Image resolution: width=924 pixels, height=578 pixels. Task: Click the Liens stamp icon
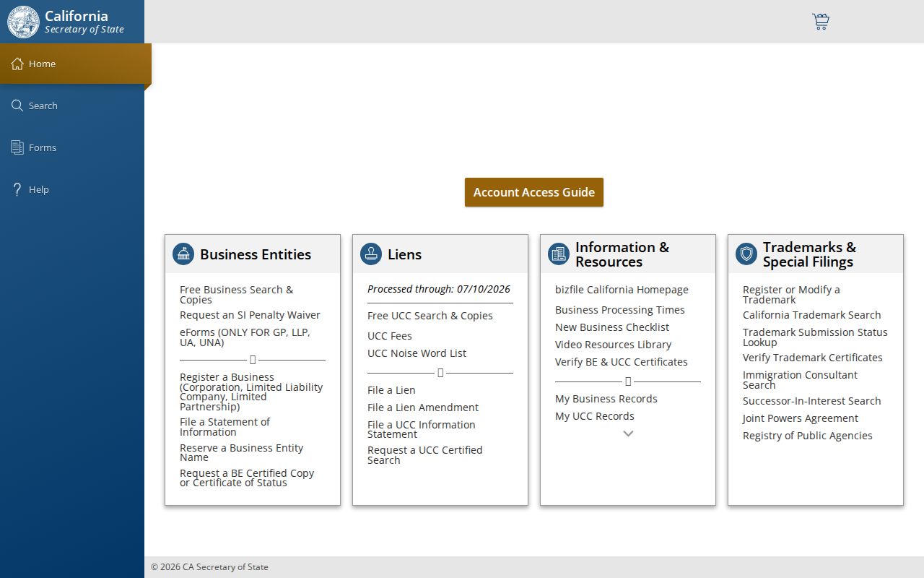pos(371,254)
